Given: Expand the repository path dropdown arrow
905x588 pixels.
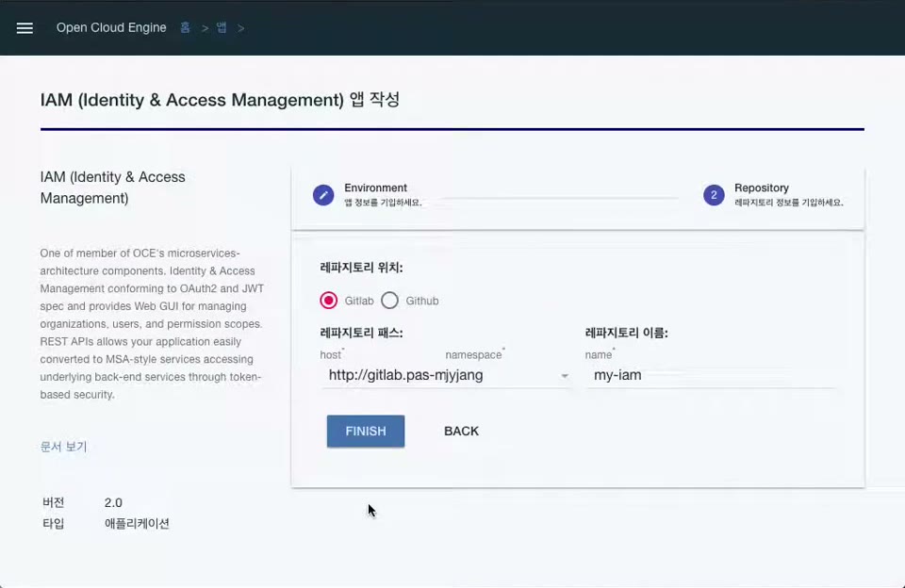Looking at the screenshot, I should click(565, 376).
